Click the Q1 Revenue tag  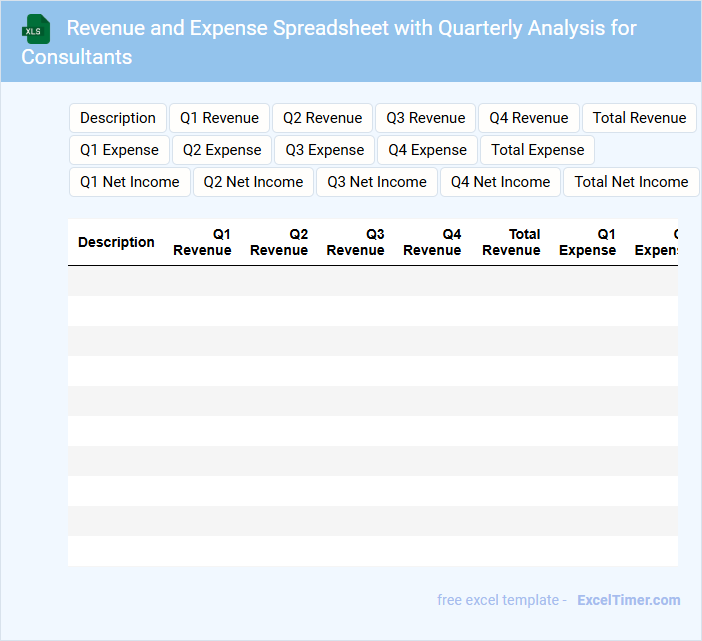coord(219,118)
